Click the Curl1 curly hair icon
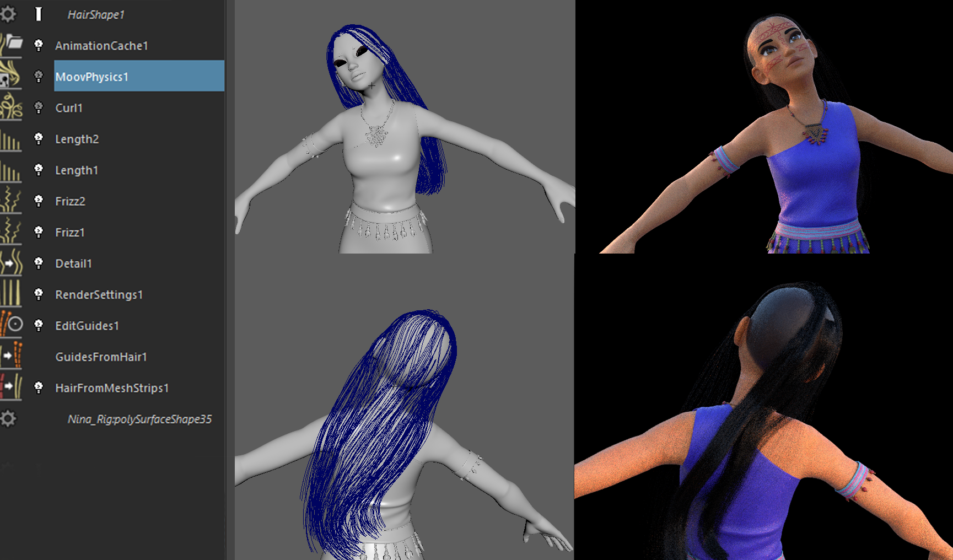The height and width of the screenshot is (560, 953). [x=11, y=107]
